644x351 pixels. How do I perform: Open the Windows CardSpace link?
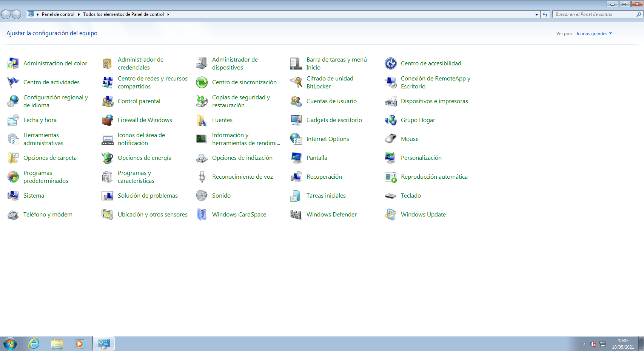tap(239, 215)
